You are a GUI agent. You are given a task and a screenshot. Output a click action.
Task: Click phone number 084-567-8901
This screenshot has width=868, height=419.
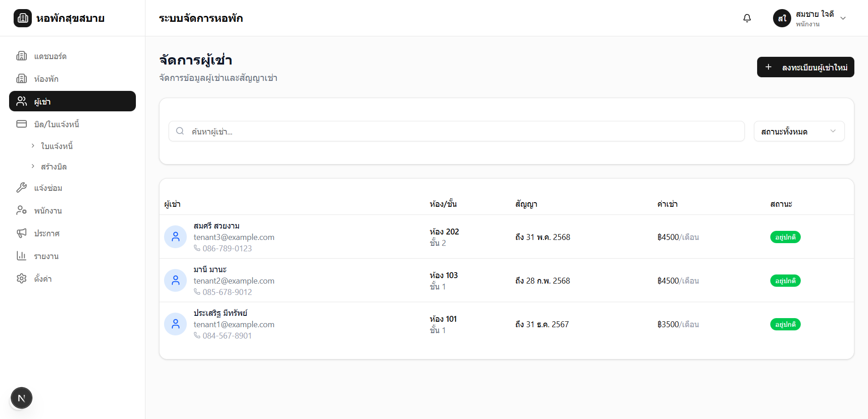click(x=227, y=336)
